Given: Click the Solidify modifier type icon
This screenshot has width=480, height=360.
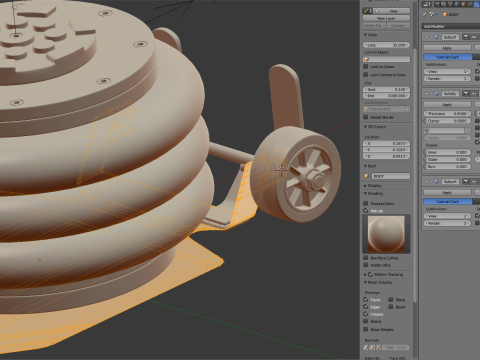Looking at the screenshot, I should click(x=436, y=94).
